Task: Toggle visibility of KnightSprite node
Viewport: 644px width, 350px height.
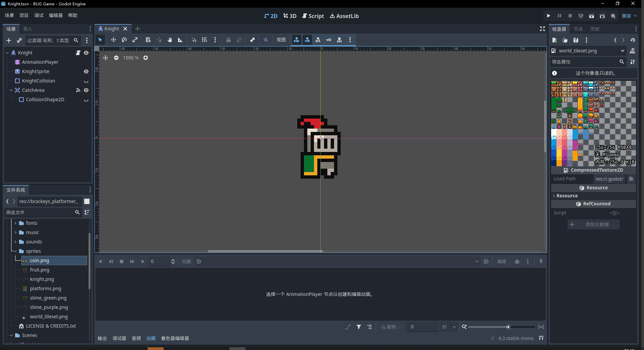Action: coord(86,71)
